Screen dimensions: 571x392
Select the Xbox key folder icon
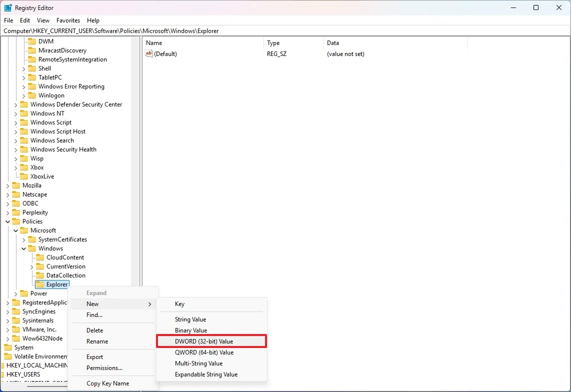click(x=25, y=167)
